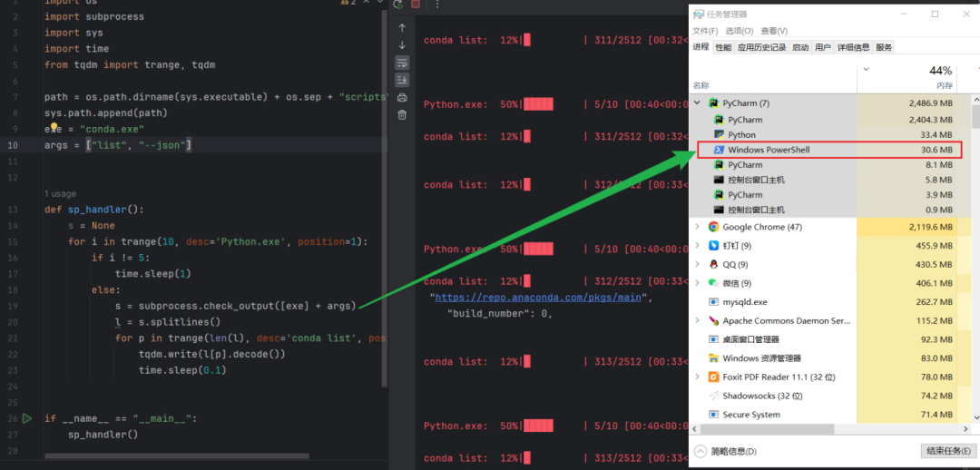The height and width of the screenshot is (470, 980).
Task: Click the print icon in console sidebar
Action: [402, 97]
